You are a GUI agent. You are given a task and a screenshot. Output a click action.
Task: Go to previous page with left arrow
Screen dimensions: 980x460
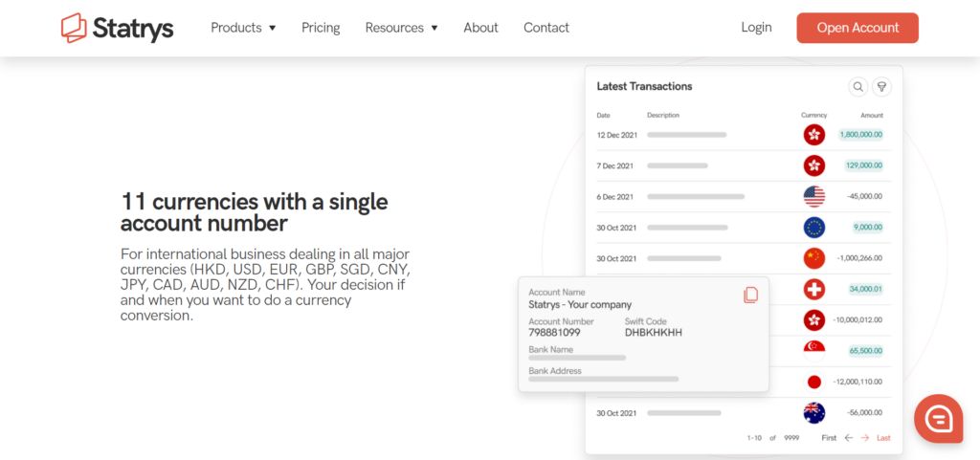[848, 438]
